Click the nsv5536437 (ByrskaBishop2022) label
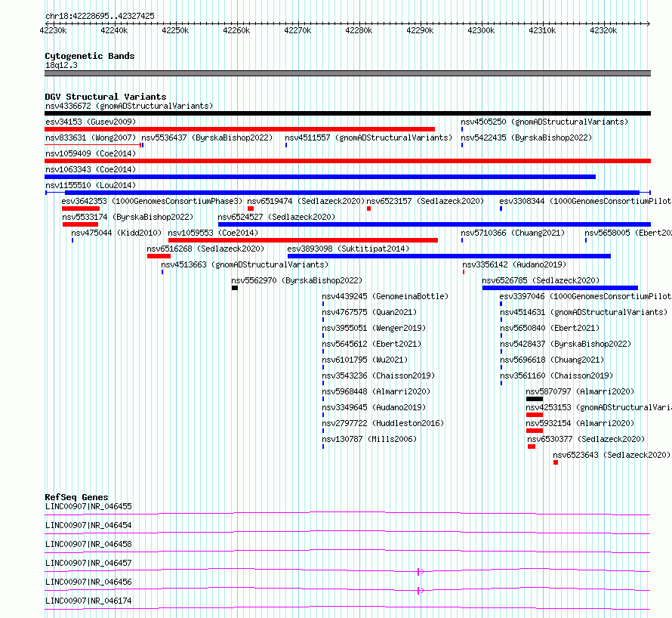Image resolution: width=672 pixels, height=618 pixels. [x=207, y=138]
